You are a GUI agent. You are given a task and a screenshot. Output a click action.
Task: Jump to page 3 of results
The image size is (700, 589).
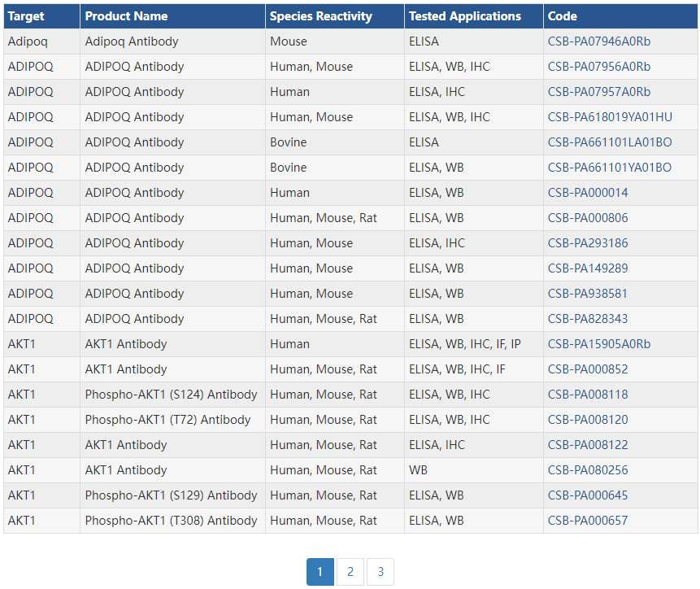pyautogui.click(x=380, y=572)
